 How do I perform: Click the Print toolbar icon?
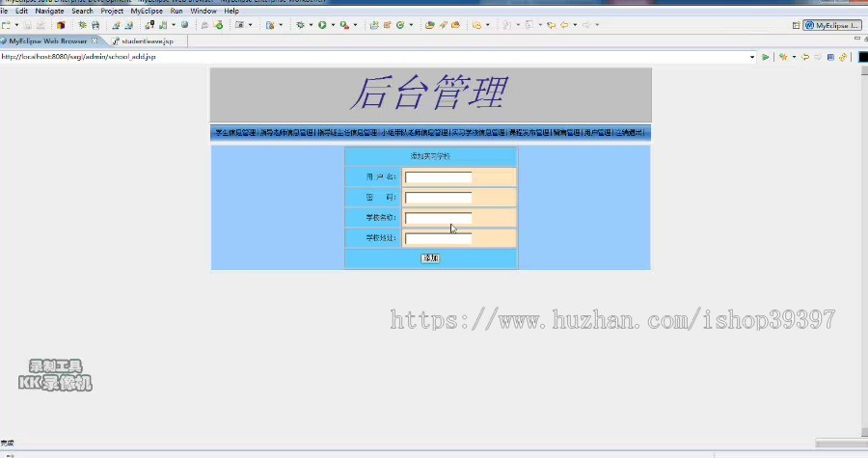(40, 25)
